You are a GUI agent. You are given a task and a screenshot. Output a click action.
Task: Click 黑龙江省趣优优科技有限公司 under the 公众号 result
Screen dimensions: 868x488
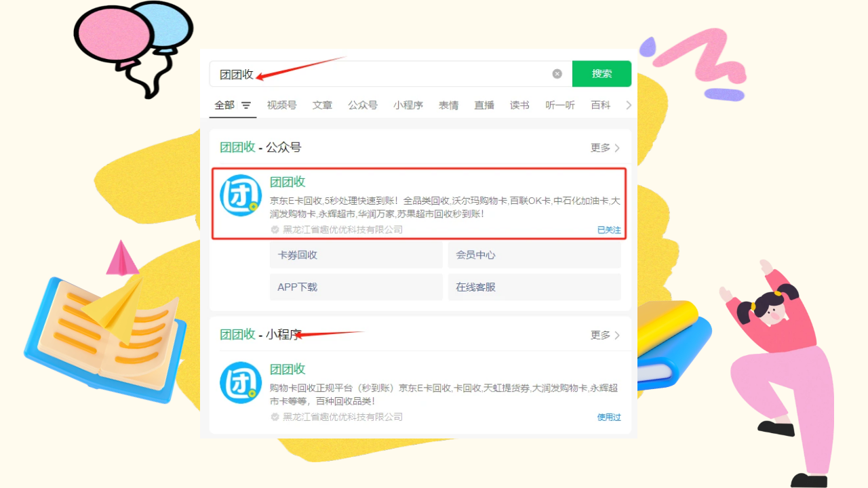click(x=342, y=230)
